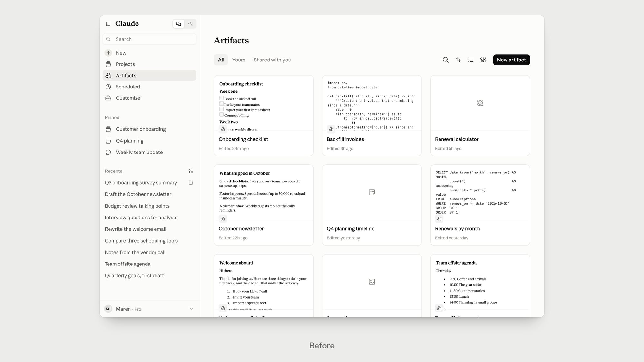Screen dimensions: 644x362
Task: Open Notes from the vendor call
Action: 149,252
